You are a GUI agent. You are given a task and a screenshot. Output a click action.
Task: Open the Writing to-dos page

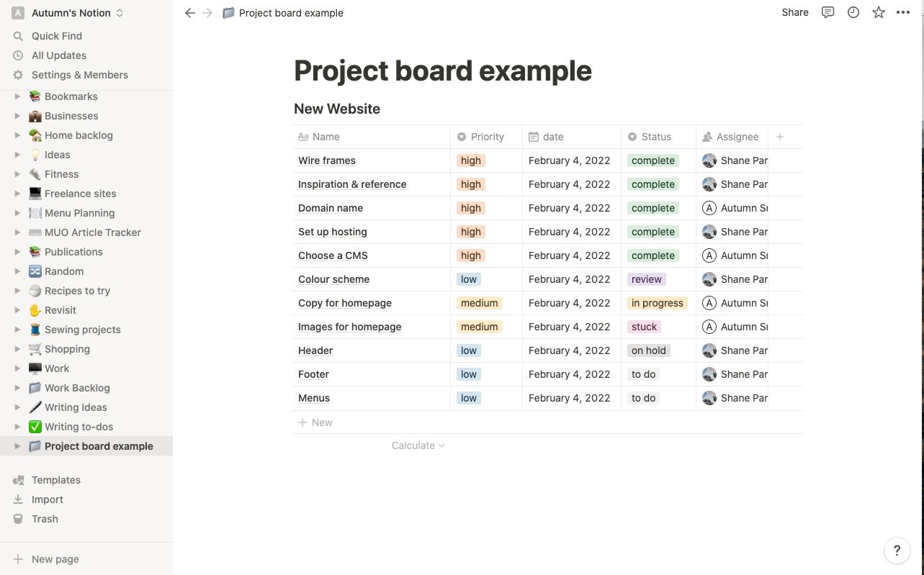coord(78,426)
